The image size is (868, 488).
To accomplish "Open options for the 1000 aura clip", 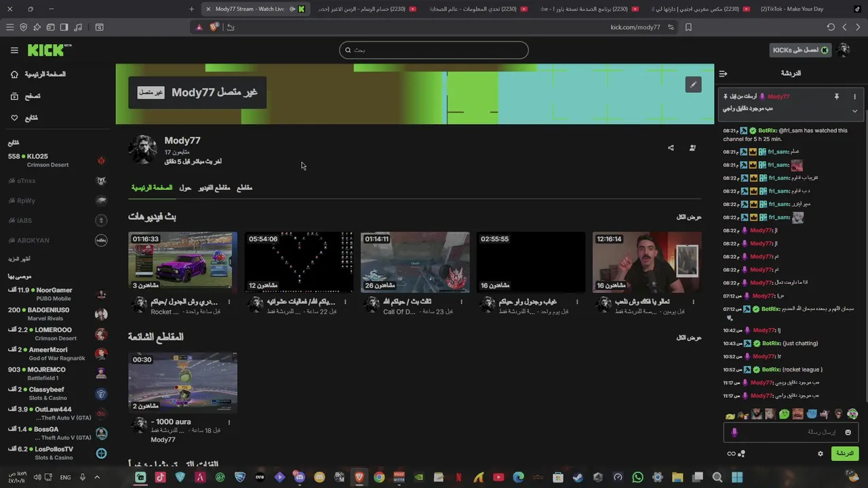I will click(x=229, y=422).
